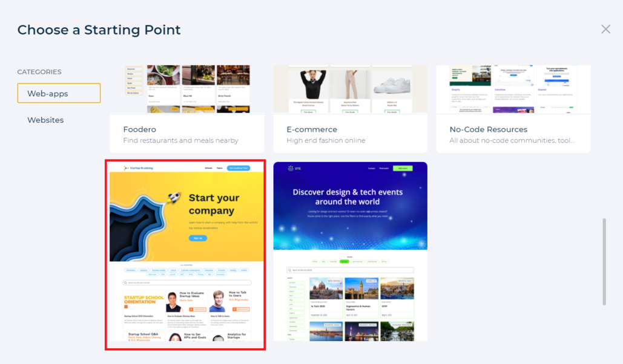Click the search field in events template preview
The width and height of the screenshot is (623, 364).
tap(351, 270)
